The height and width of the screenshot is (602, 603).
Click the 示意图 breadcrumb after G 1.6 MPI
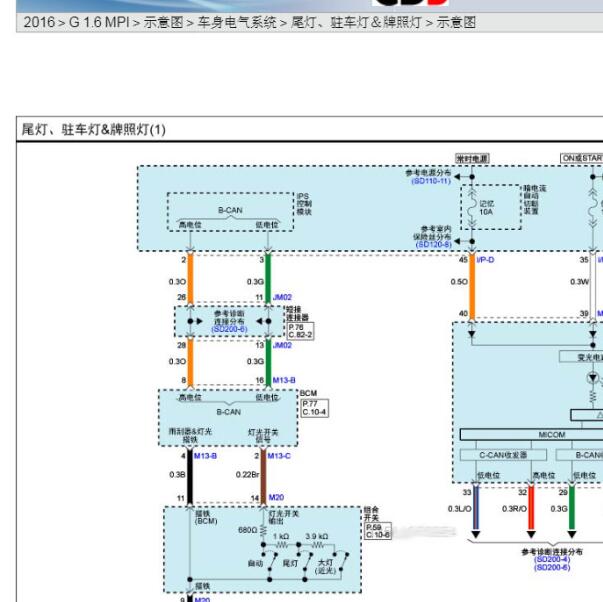[163, 22]
